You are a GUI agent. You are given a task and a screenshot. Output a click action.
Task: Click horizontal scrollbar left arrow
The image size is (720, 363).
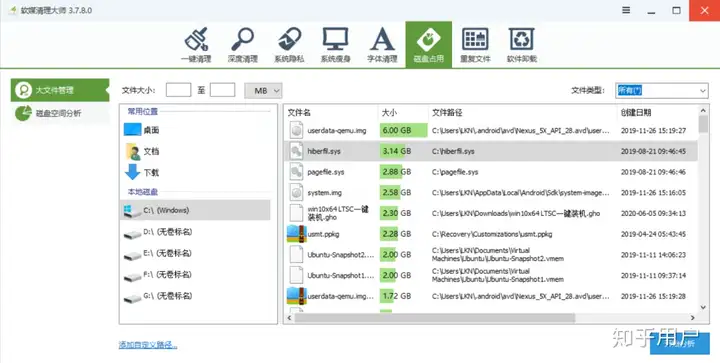pos(289,318)
